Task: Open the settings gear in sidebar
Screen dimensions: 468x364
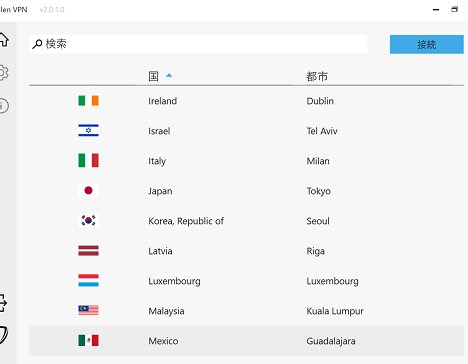Action: coord(3,73)
